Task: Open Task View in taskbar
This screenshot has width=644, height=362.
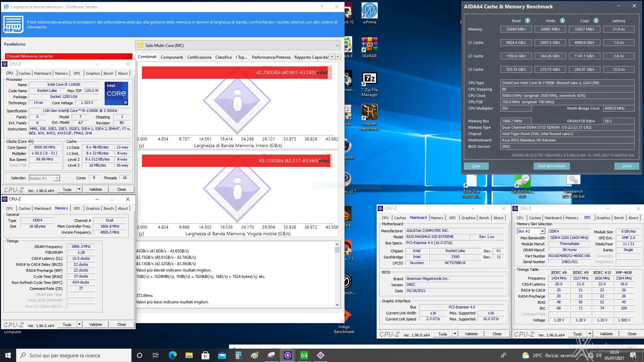Action: [156, 355]
